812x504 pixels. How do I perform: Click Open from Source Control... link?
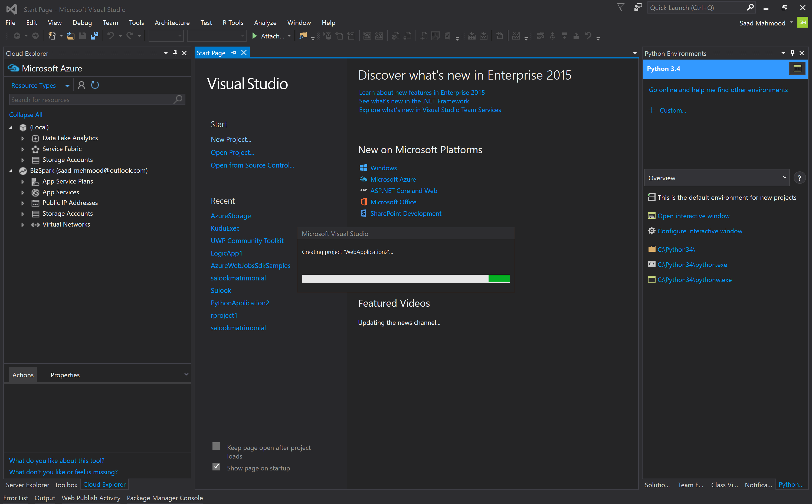pos(252,165)
